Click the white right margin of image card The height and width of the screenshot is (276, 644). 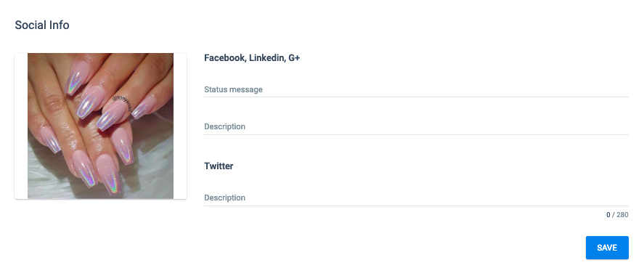180,126
